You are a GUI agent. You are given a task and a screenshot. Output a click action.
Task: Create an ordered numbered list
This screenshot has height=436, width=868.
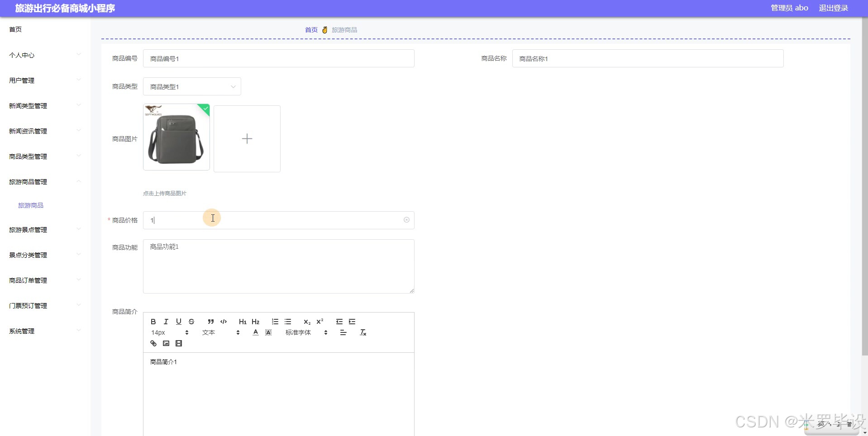pyautogui.click(x=275, y=322)
